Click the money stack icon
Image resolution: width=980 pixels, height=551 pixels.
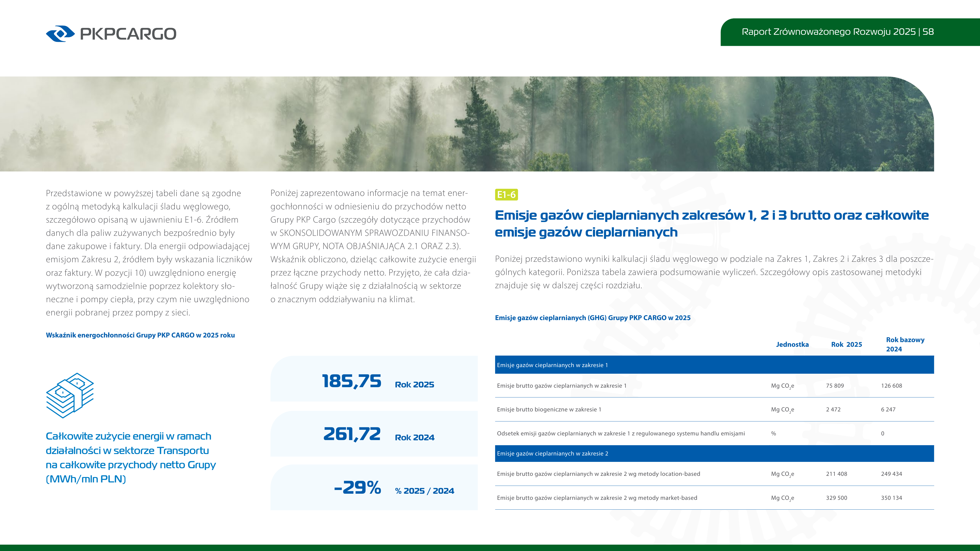click(x=70, y=395)
